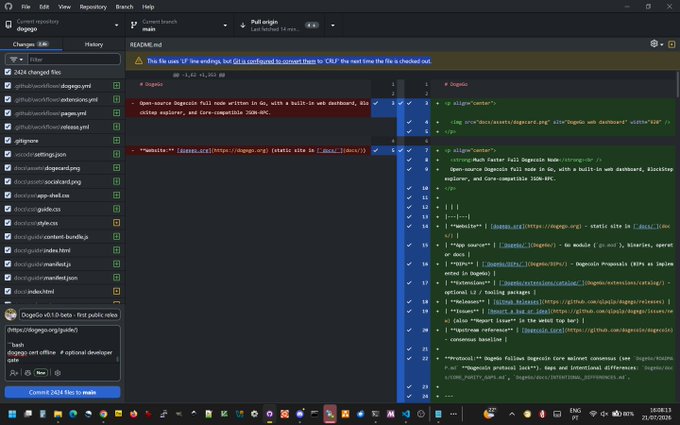The image size is (680, 425).
Task: Click the commit summary field
Action: pyautogui.click(x=70, y=315)
